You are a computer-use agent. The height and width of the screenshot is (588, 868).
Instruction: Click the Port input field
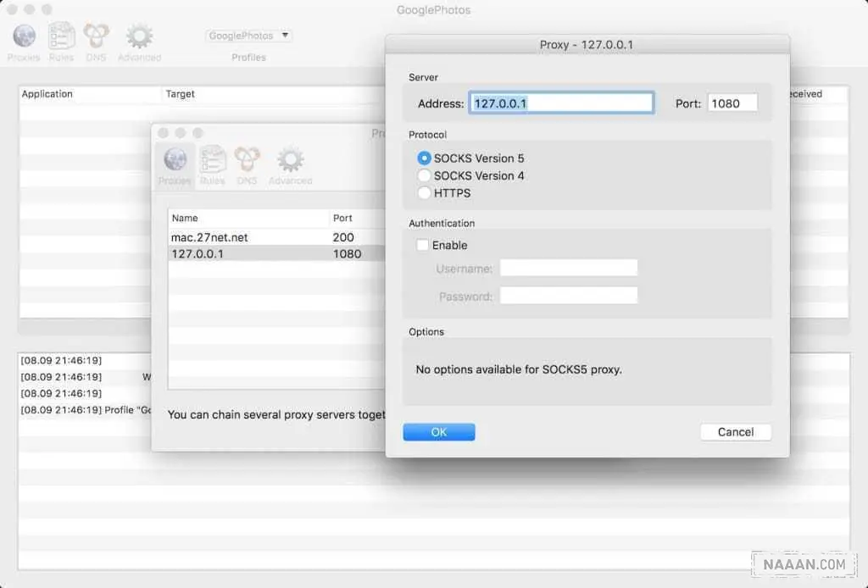[732, 103]
